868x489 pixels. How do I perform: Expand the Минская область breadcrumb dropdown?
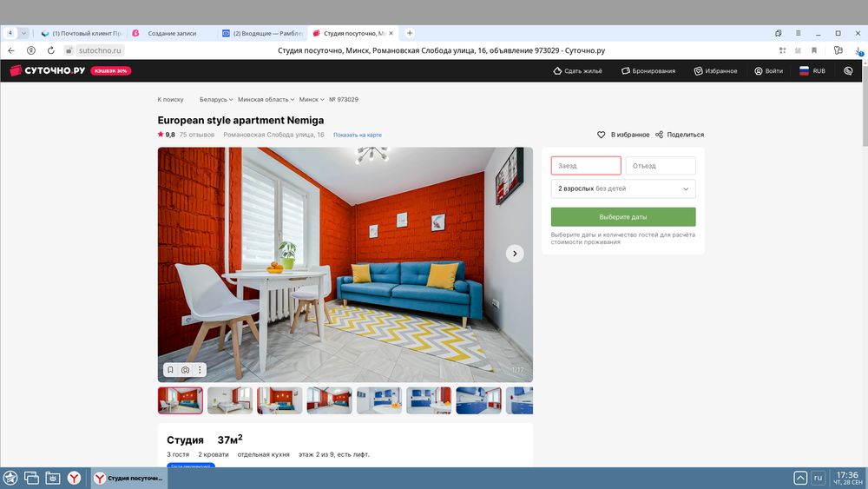click(266, 100)
